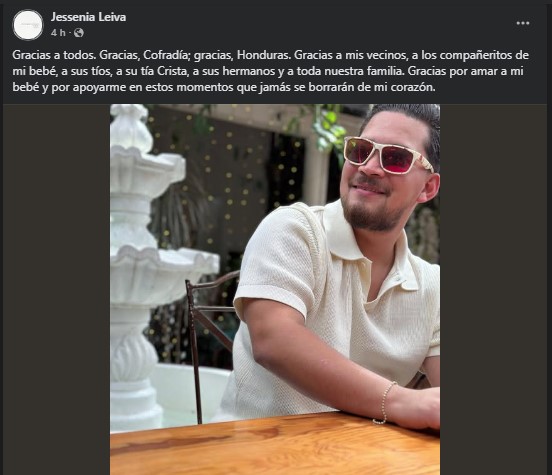Click the wooden table in the photo

(x=275, y=445)
